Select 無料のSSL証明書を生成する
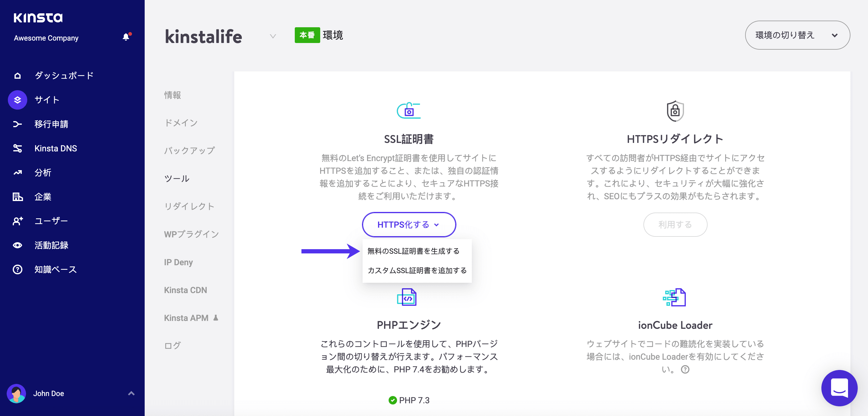 click(x=413, y=251)
